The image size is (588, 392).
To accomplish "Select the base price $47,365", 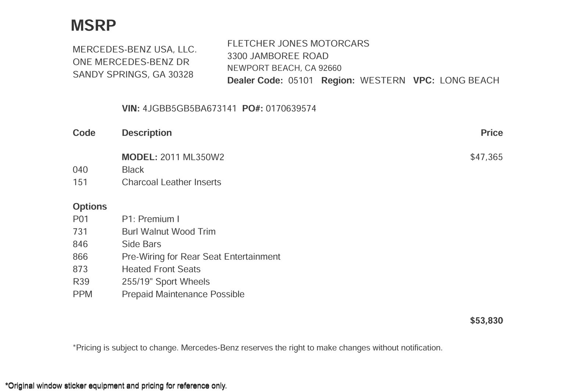I will coord(486,157).
